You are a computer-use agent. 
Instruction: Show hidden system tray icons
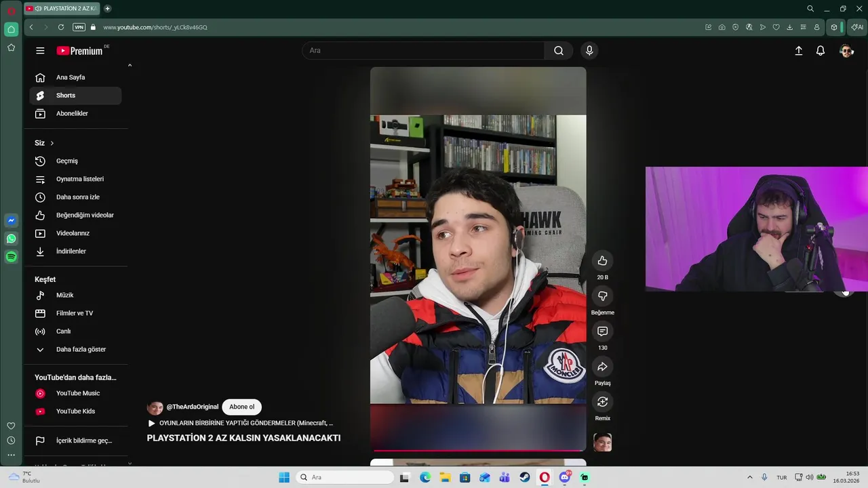(x=749, y=477)
